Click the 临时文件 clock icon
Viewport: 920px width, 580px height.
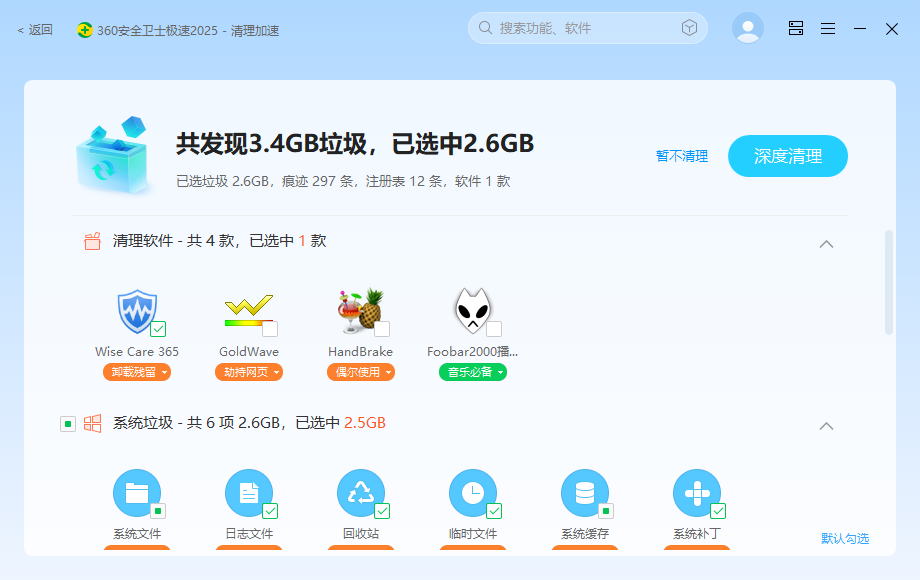click(x=473, y=493)
